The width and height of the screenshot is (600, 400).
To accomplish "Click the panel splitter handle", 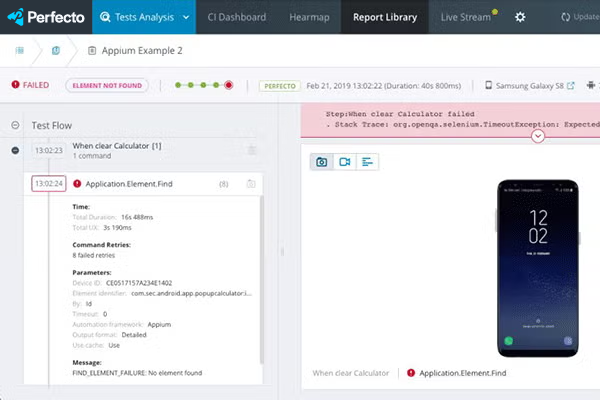I will point(282,251).
